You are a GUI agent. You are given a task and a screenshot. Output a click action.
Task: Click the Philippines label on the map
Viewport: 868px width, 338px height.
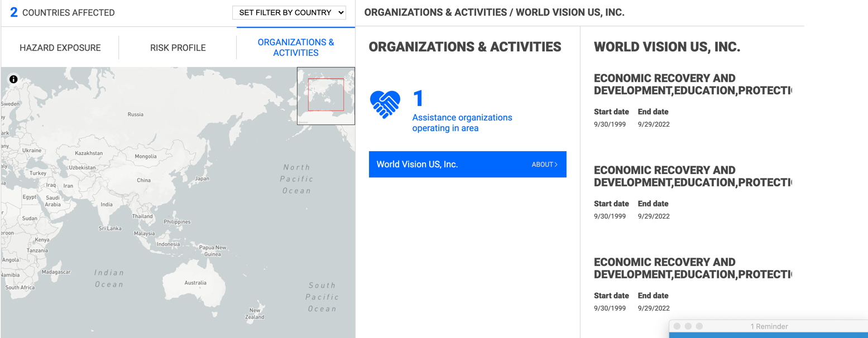pos(177,221)
